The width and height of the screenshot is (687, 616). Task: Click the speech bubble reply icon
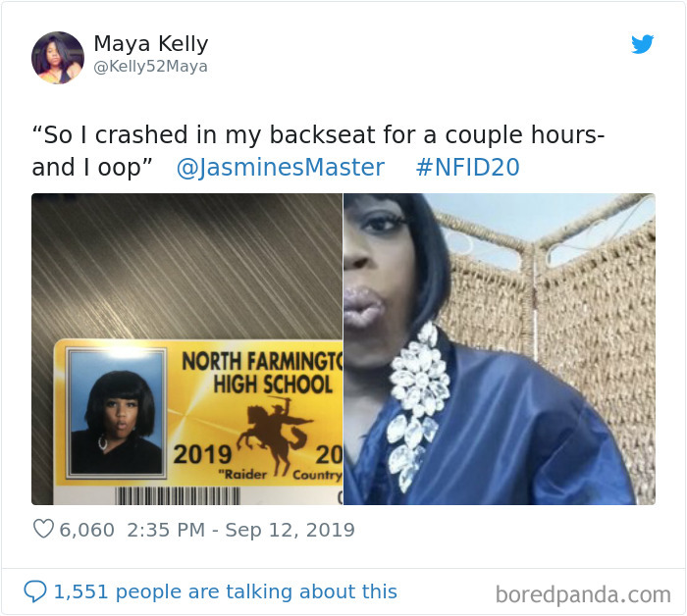point(35,591)
